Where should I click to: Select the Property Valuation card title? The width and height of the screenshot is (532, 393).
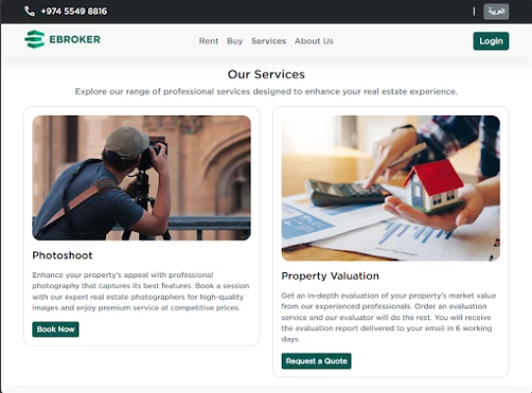pos(330,276)
